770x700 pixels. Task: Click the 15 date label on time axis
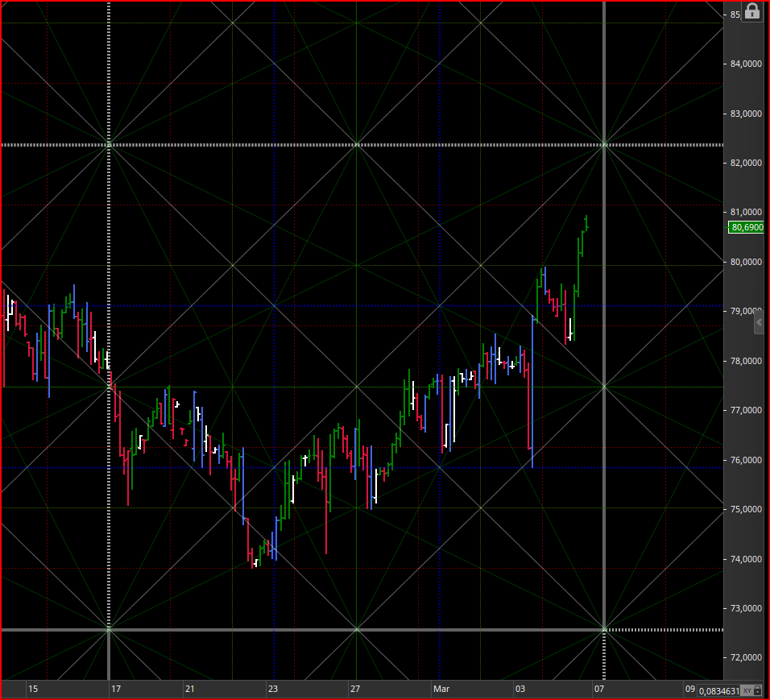click(33, 689)
